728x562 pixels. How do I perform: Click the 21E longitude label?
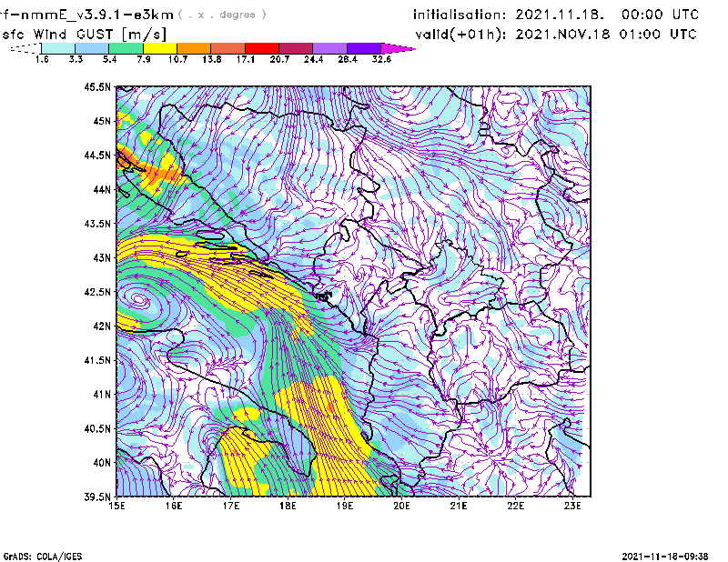(x=459, y=506)
